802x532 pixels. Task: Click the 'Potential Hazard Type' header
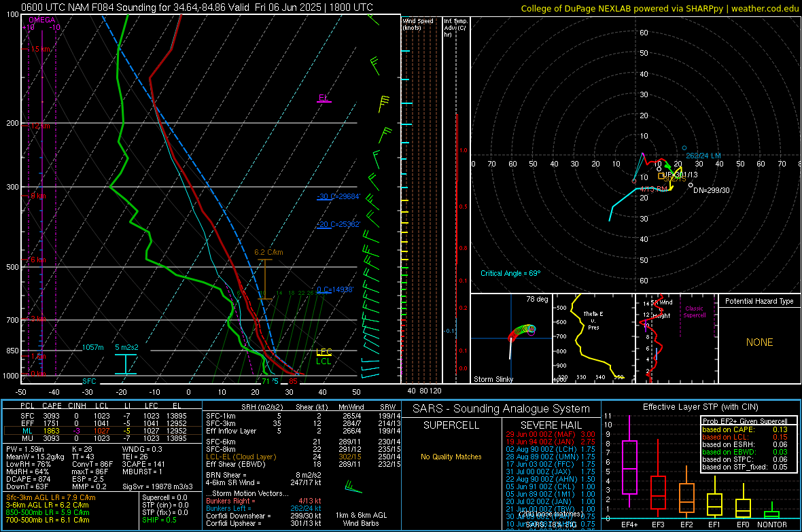tap(759, 301)
